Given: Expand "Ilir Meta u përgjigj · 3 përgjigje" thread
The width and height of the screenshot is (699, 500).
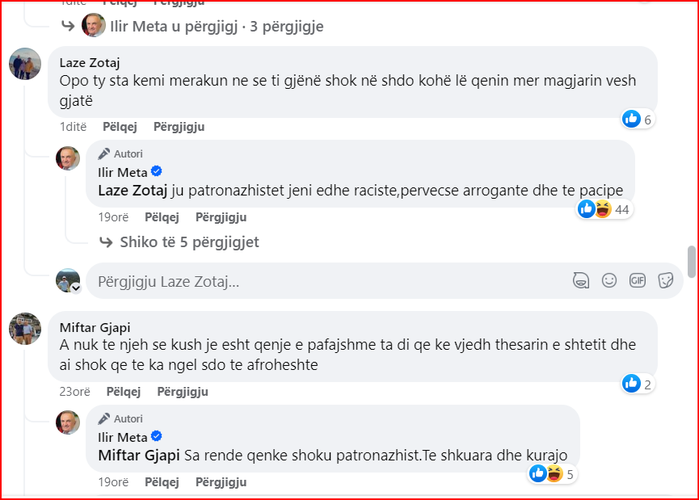Looking at the screenshot, I should point(216,27).
